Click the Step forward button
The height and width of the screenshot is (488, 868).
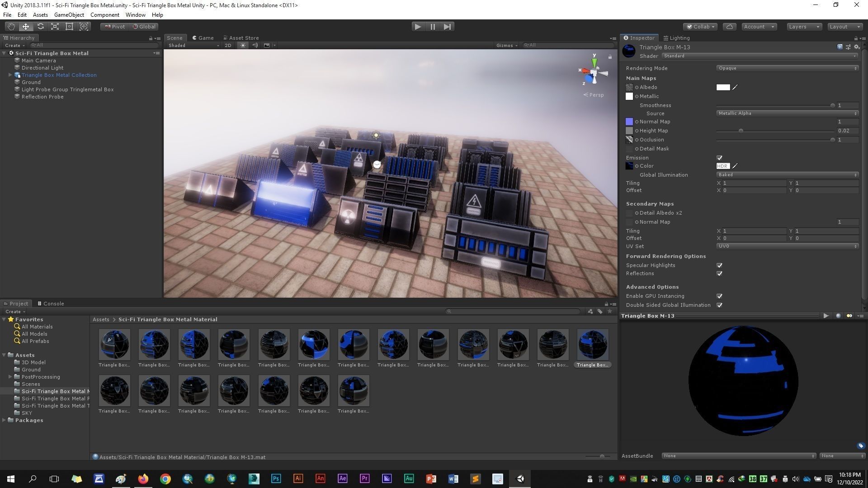447,27
